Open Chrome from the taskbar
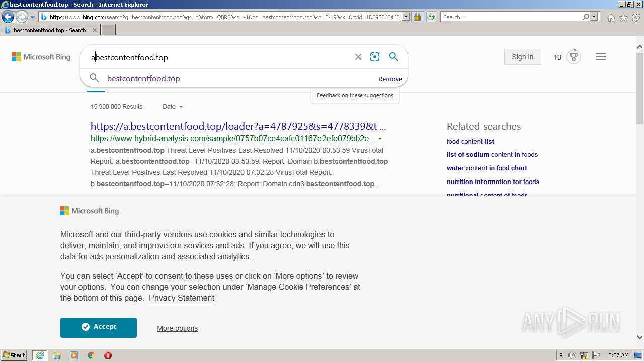This screenshot has width=644, height=362. (x=91, y=355)
